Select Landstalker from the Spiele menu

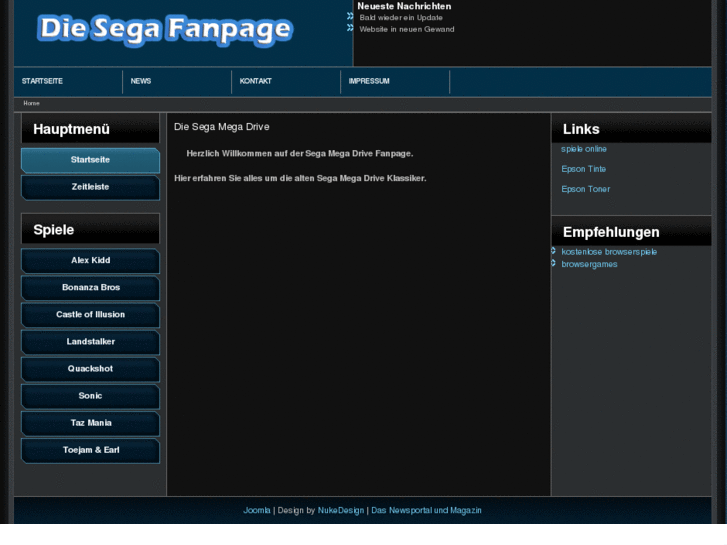click(x=90, y=342)
